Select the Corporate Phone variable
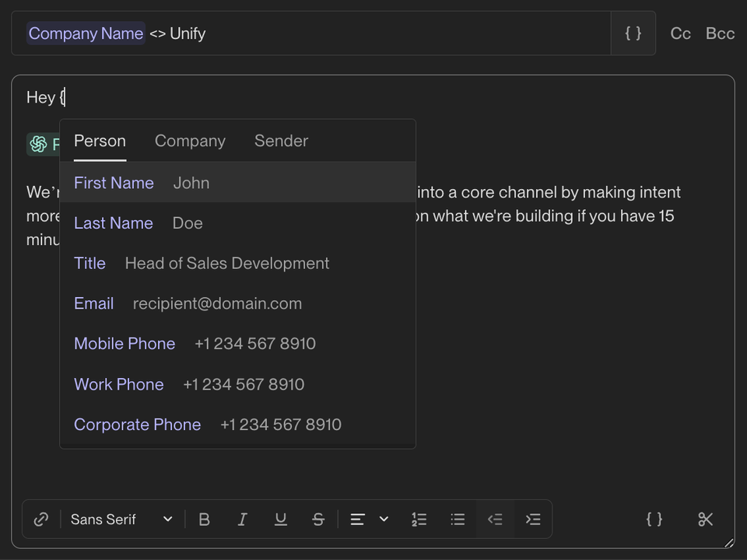 coord(238,425)
